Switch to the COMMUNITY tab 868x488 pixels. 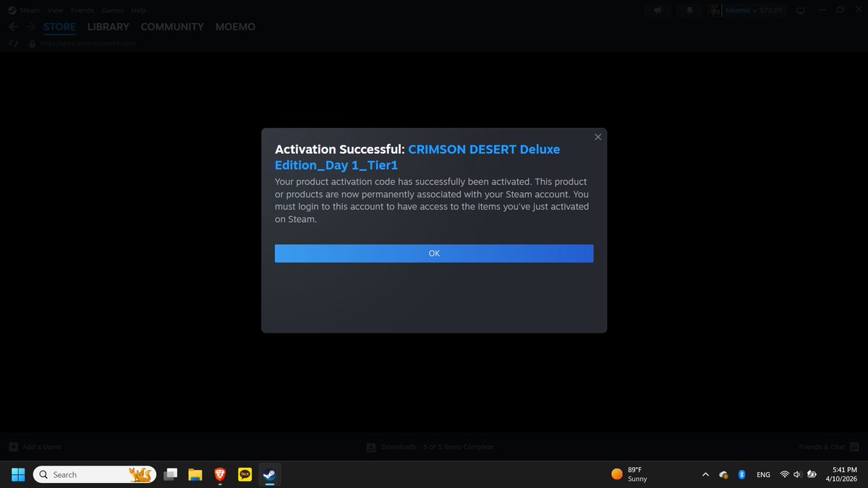point(172,27)
